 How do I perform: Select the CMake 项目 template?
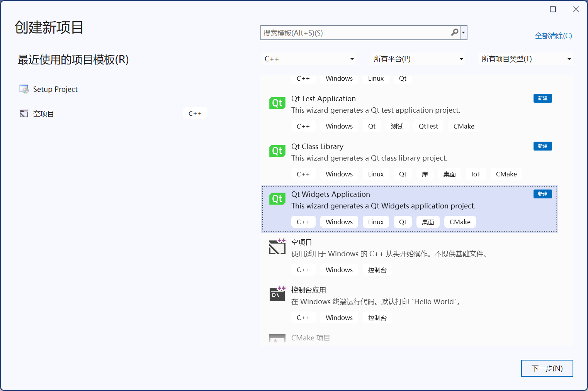coord(410,338)
